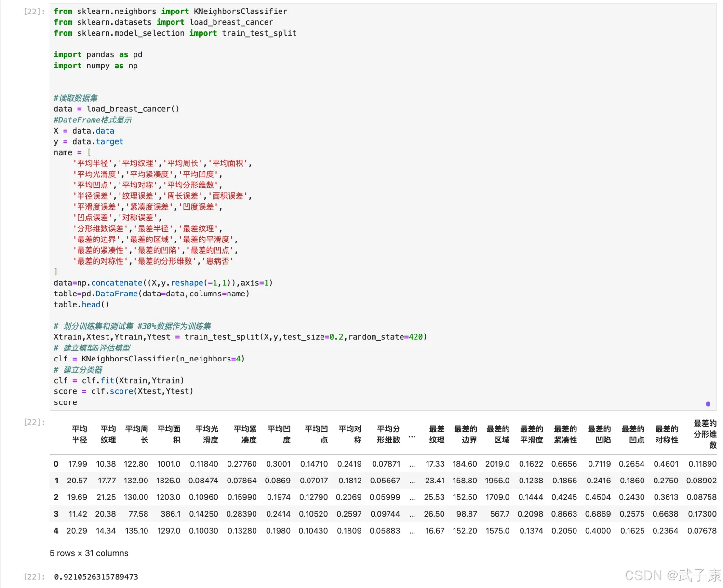The width and height of the screenshot is (723, 588).
Task: Click the 最差的对称性 column header
Action: pyautogui.click(x=667, y=434)
